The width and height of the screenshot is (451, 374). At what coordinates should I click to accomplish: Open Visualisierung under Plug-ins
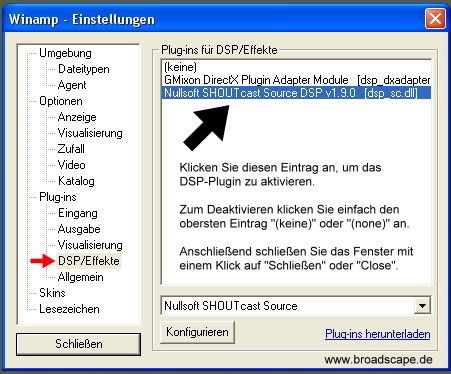(90, 245)
